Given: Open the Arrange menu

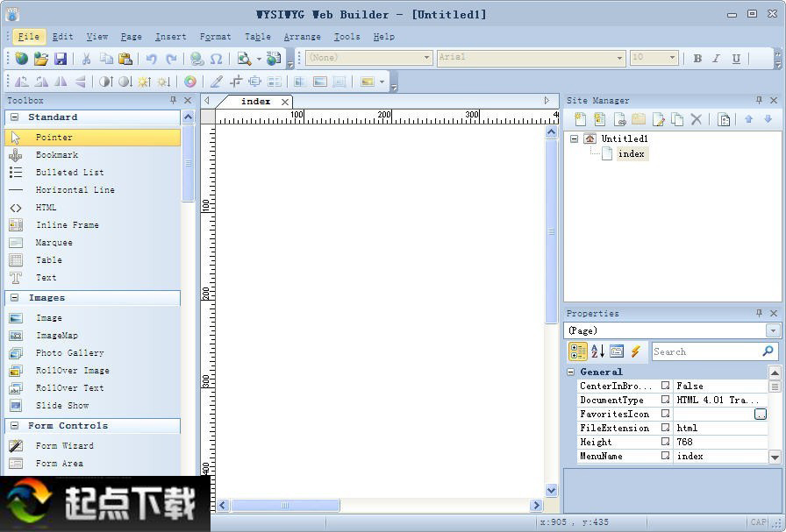Looking at the screenshot, I should coord(303,37).
